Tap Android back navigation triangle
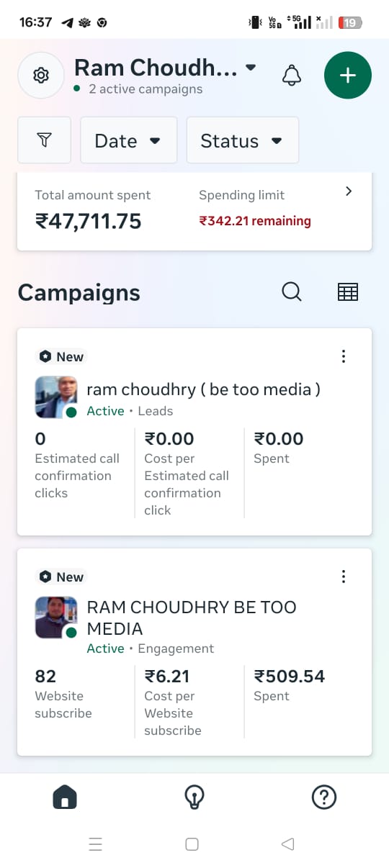The width and height of the screenshot is (389, 868). (x=288, y=844)
